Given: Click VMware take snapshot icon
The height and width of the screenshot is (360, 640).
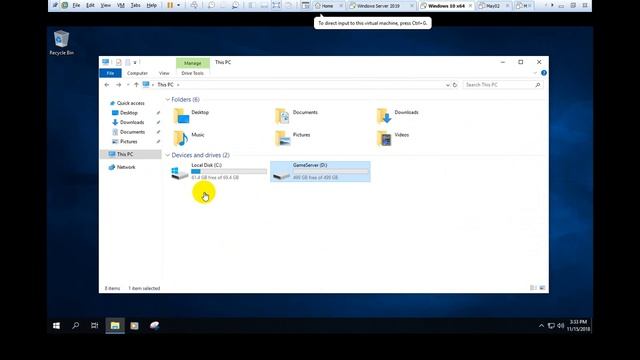Looking at the screenshot, I should (x=211, y=5).
